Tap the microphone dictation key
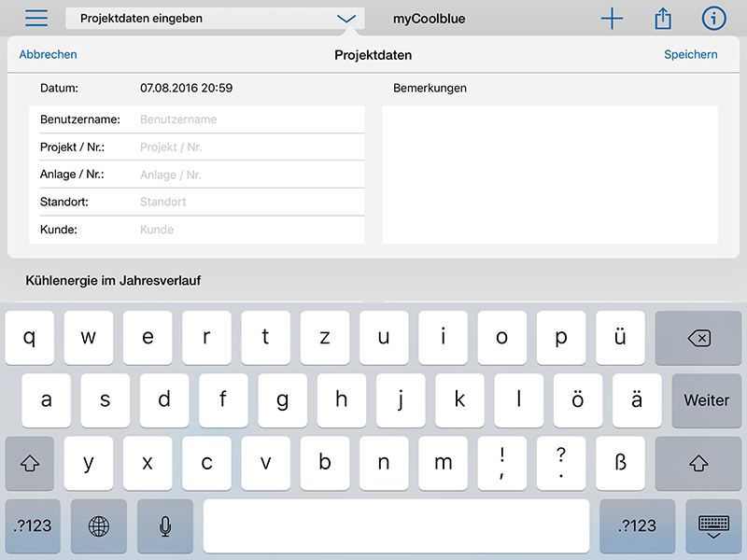 (x=165, y=526)
